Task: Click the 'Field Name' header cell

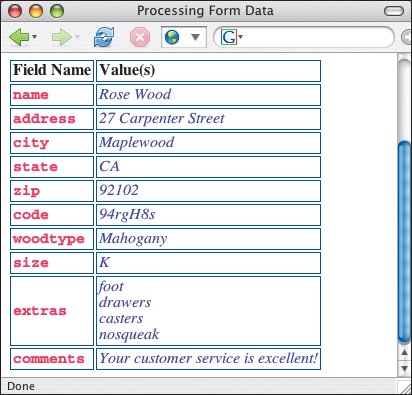Action: (x=52, y=71)
